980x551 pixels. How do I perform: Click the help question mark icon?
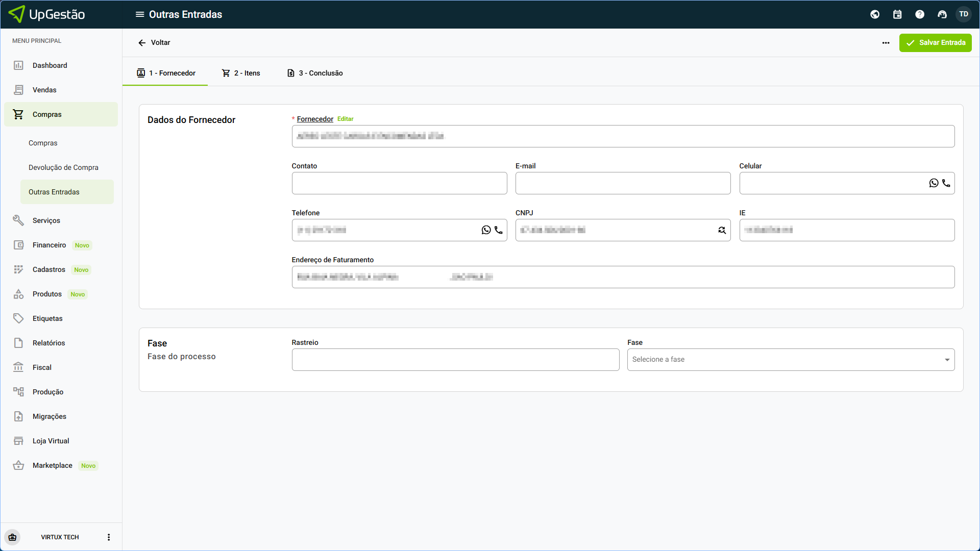coord(920,14)
